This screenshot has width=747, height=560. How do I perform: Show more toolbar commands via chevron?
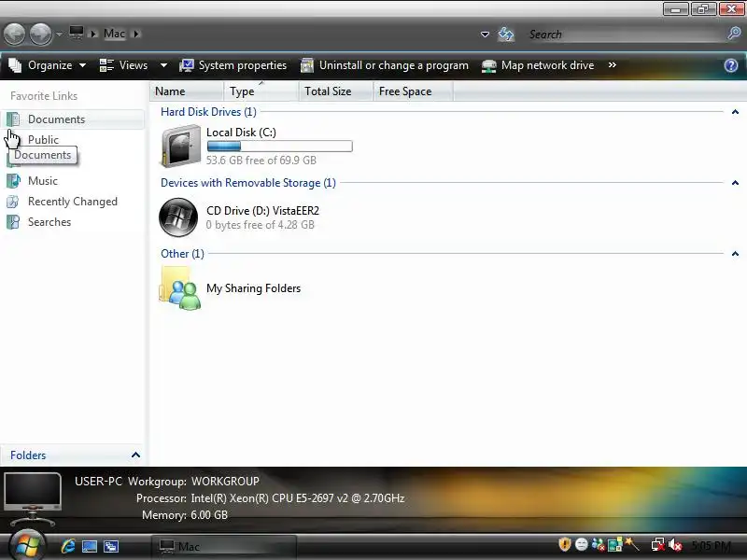[x=613, y=64]
